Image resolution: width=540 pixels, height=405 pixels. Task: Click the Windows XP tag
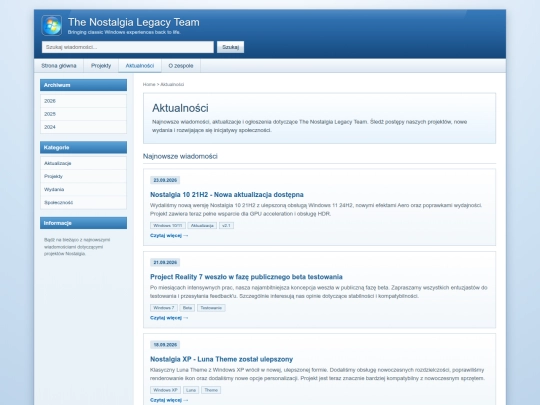pos(165,390)
